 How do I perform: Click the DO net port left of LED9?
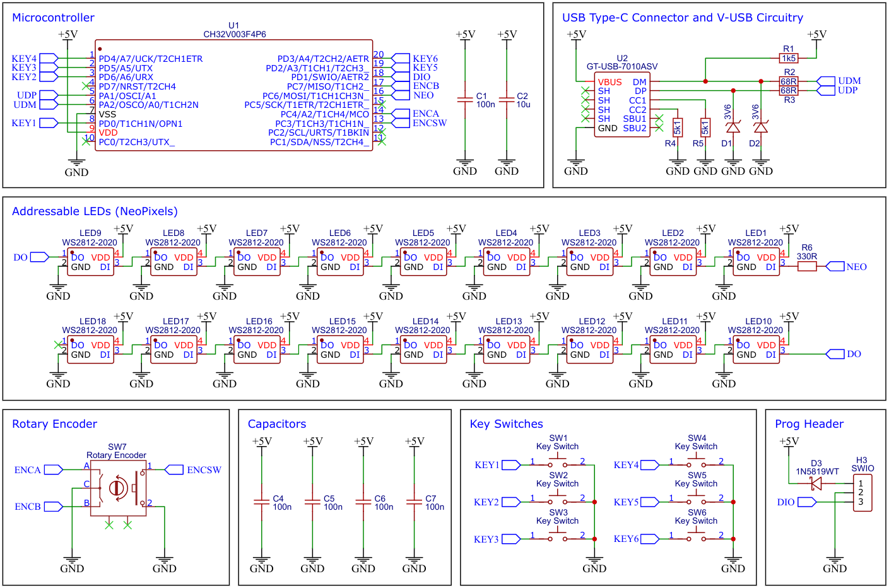pyautogui.click(x=31, y=257)
